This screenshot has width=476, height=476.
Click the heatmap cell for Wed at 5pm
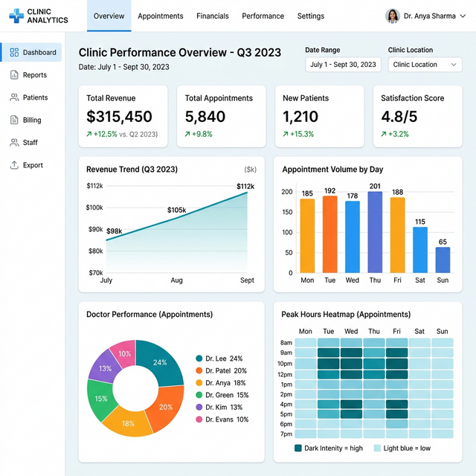[x=351, y=414]
